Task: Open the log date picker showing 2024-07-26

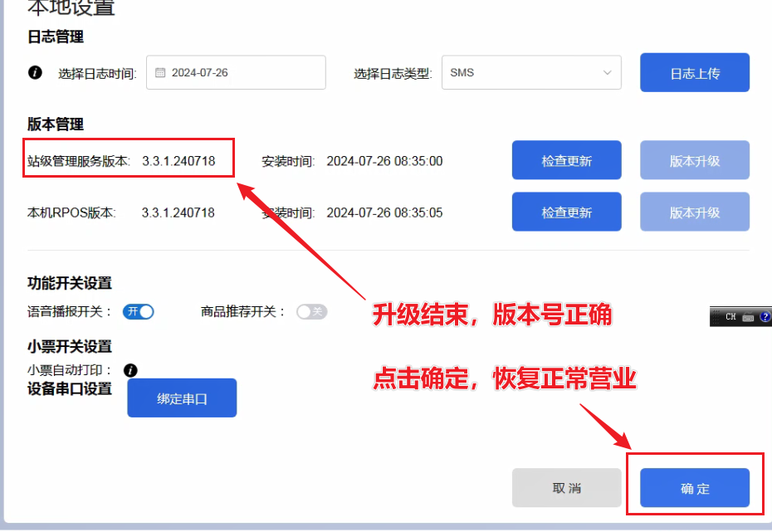Action: pyautogui.click(x=236, y=72)
